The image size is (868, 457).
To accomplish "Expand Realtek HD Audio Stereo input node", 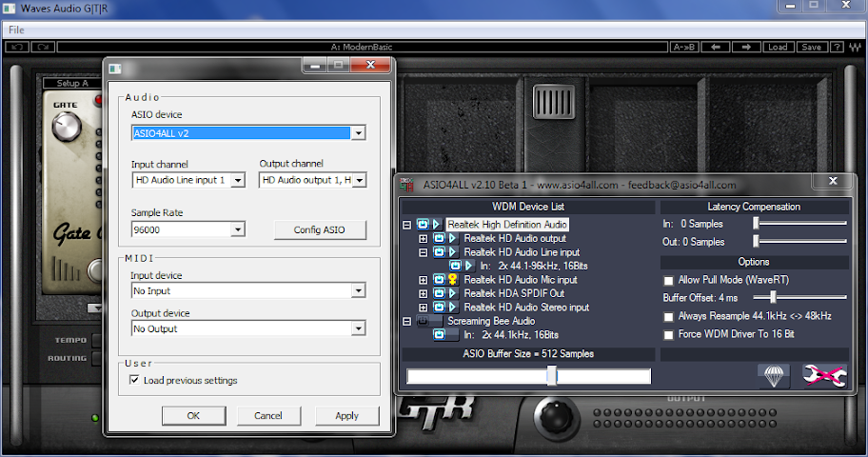I will (423, 308).
